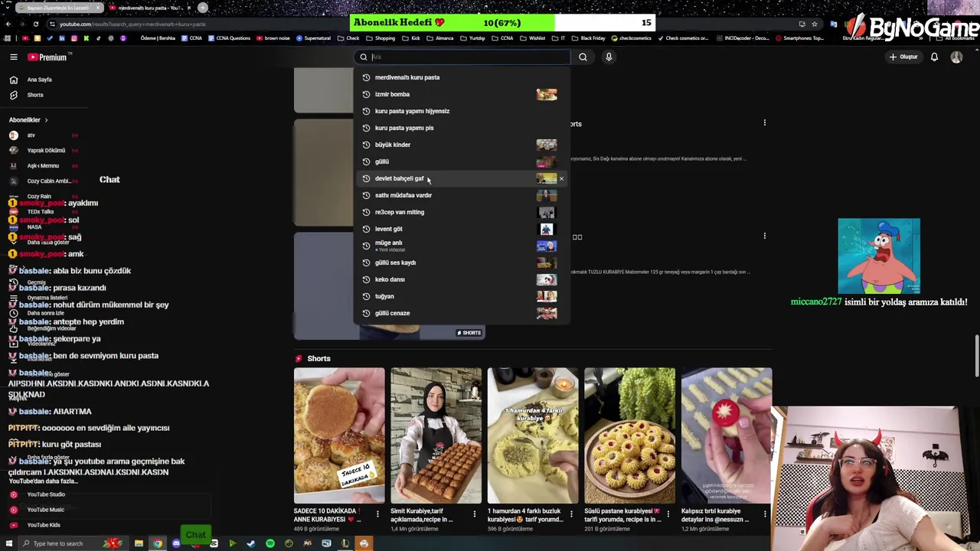Select suggestion tuğyan

[462, 296]
